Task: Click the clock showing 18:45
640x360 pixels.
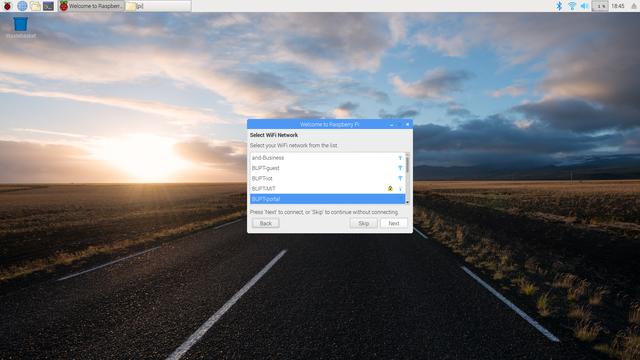Action: coord(618,6)
